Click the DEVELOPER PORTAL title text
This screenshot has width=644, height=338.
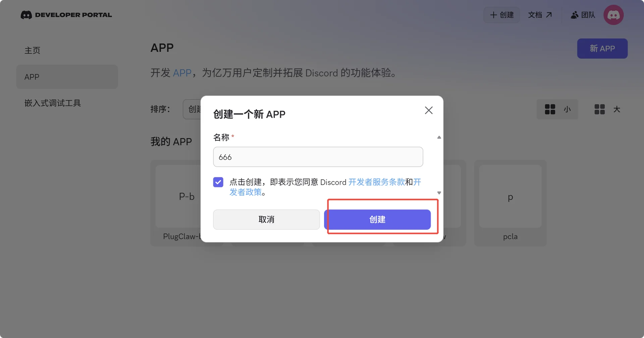click(73, 15)
